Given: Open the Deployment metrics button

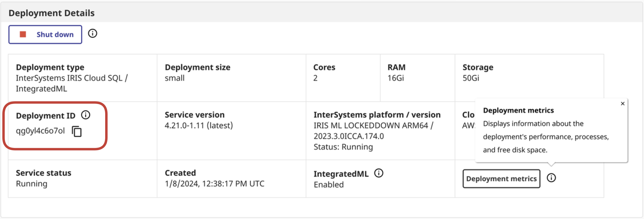Looking at the screenshot, I should [501, 179].
